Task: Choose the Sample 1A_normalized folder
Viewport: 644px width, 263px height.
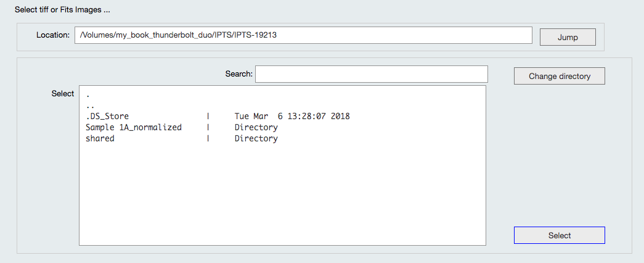Action: click(x=134, y=127)
